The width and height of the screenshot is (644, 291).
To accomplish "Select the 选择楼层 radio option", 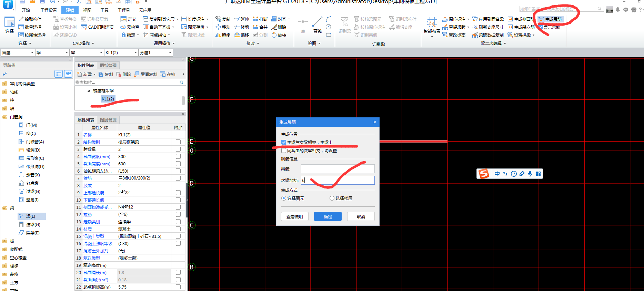I will [x=332, y=198].
